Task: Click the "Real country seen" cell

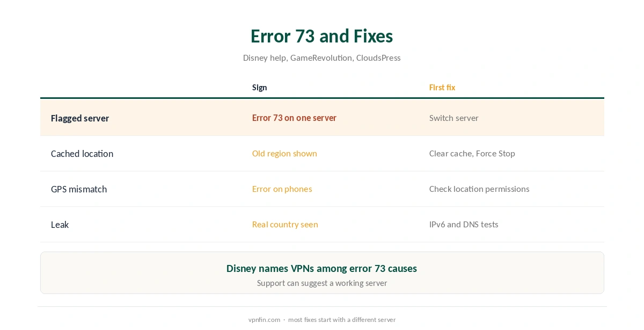Action: click(x=285, y=224)
